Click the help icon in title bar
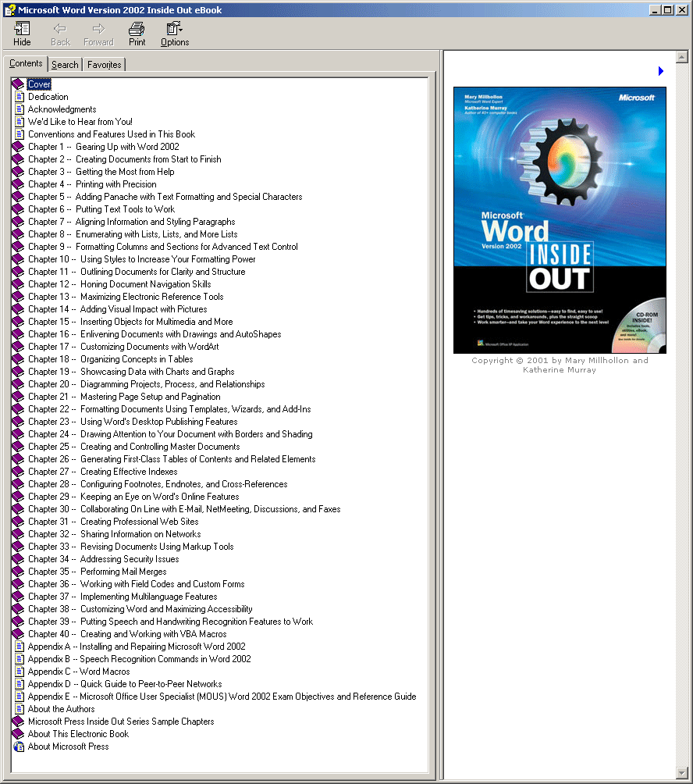 pyautogui.click(x=9, y=9)
